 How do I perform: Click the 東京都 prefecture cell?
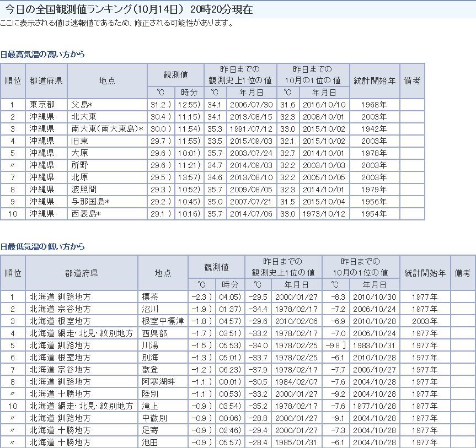click(x=42, y=104)
